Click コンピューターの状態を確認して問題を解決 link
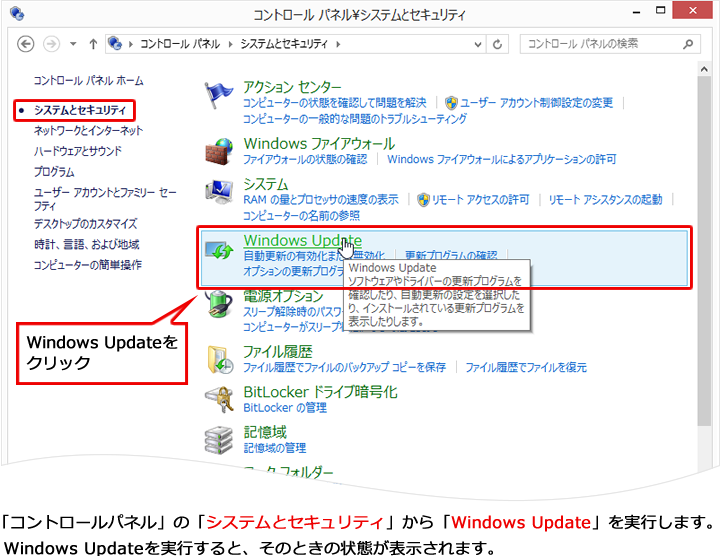The image size is (720, 556). (x=334, y=103)
